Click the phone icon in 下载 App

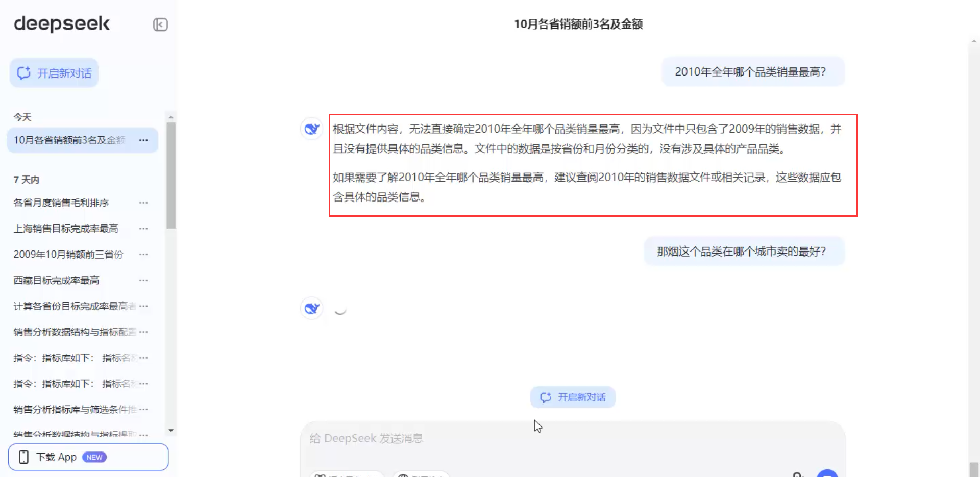click(x=23, y=457)
